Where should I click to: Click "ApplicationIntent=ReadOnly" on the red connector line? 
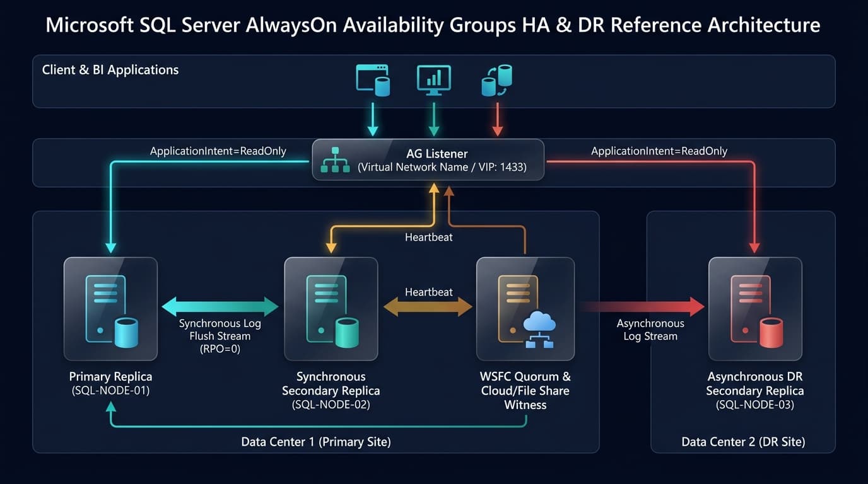click(x=659, y=151)
